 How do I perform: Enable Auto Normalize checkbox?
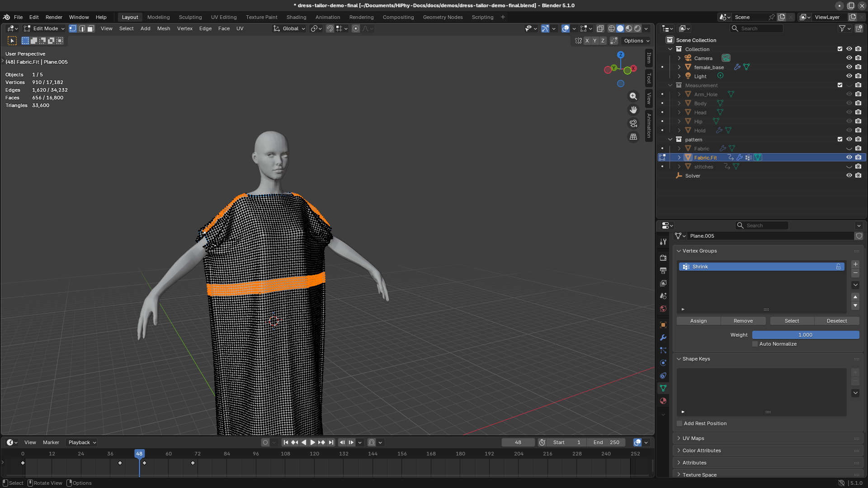pos(755,344)
